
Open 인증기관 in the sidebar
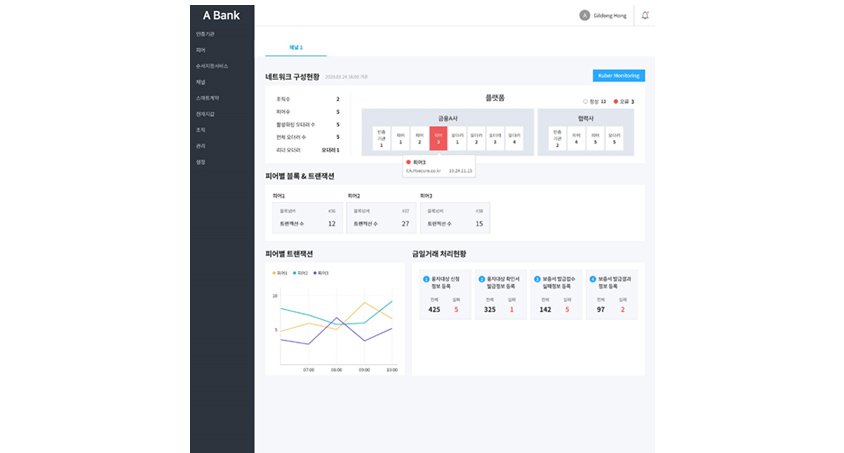206,34
